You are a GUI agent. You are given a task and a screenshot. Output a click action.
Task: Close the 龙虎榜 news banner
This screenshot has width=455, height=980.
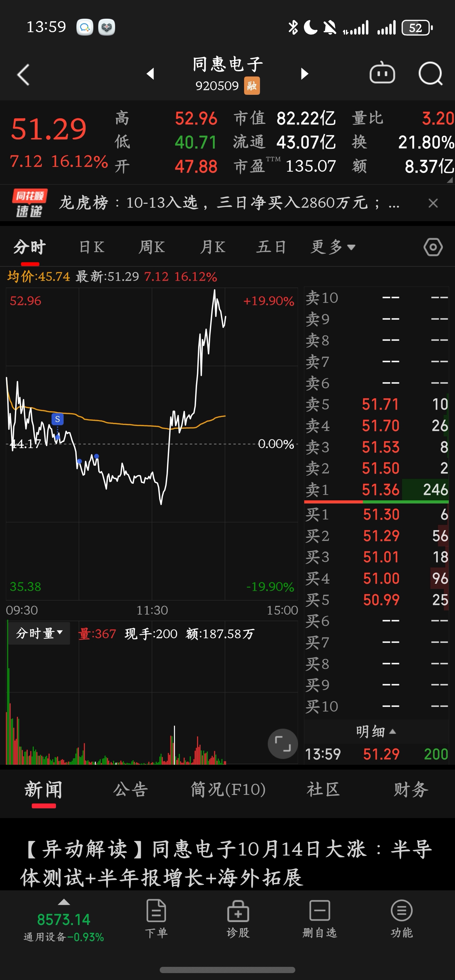coord(433,203)
